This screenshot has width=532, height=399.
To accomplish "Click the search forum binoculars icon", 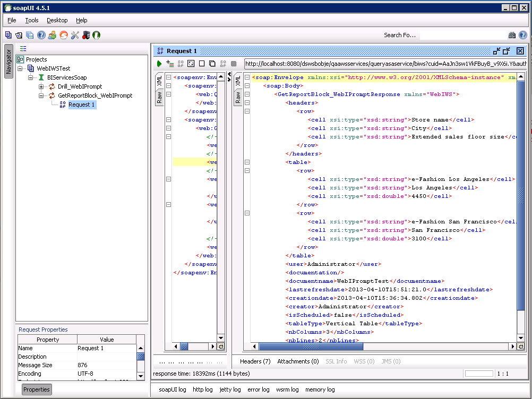I will (x=512, y=35).
